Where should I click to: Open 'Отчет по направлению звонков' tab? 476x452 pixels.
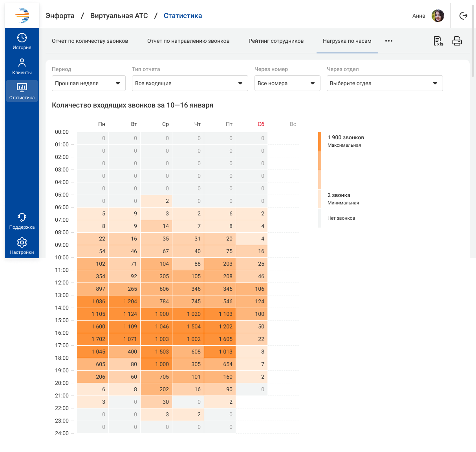[188, 41]
